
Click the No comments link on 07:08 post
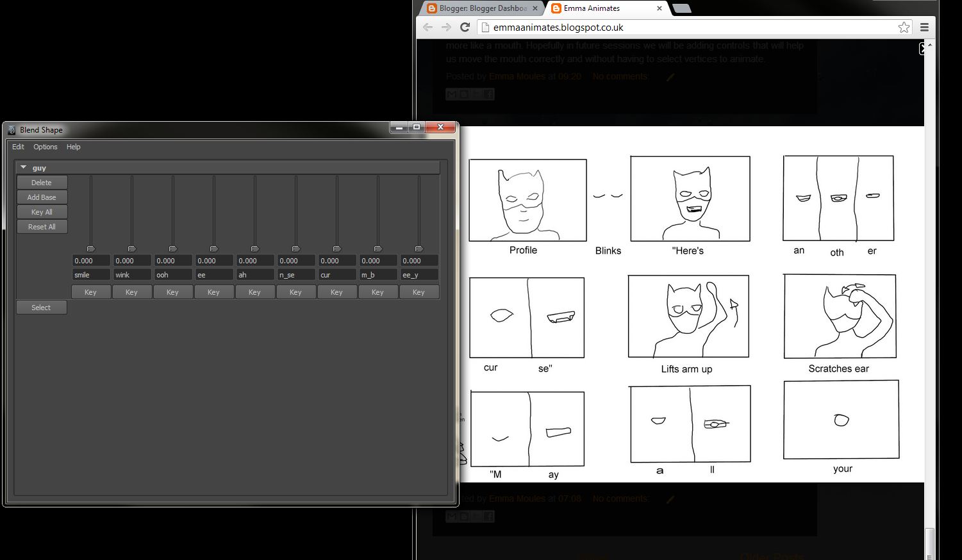pos(620,498)
